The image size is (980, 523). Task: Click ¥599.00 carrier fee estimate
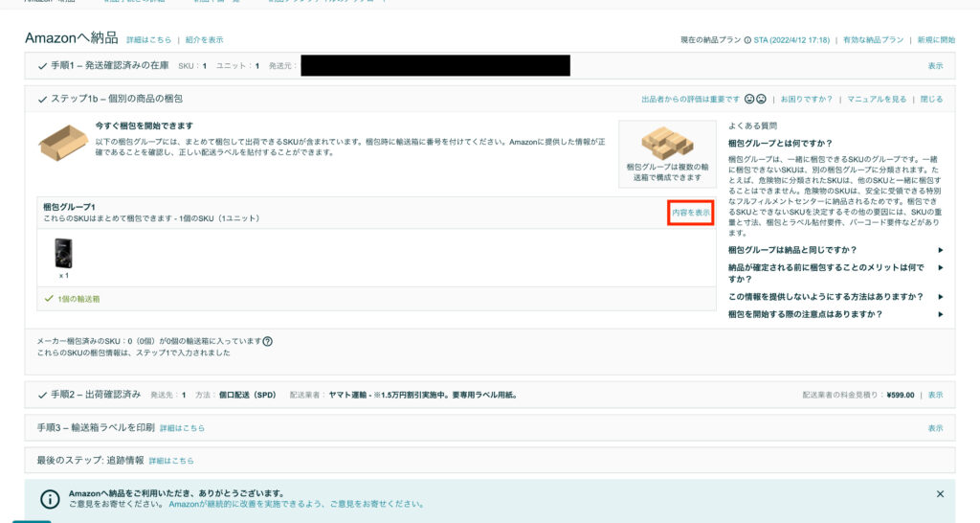click(900, 396)
